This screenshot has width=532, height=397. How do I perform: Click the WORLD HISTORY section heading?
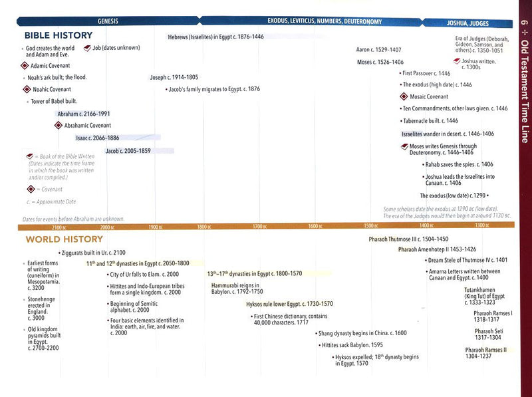(63, 240)
